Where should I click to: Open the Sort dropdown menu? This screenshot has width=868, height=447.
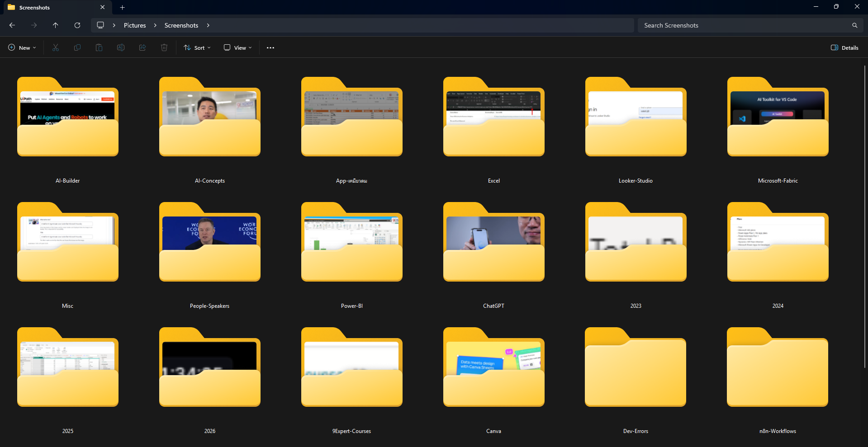[197, 47]
